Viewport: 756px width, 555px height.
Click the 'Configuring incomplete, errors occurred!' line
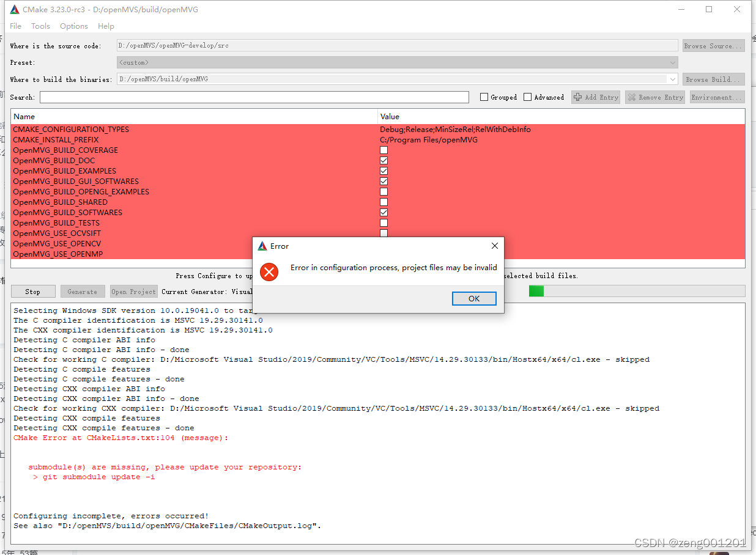click(x=111, y=516)
